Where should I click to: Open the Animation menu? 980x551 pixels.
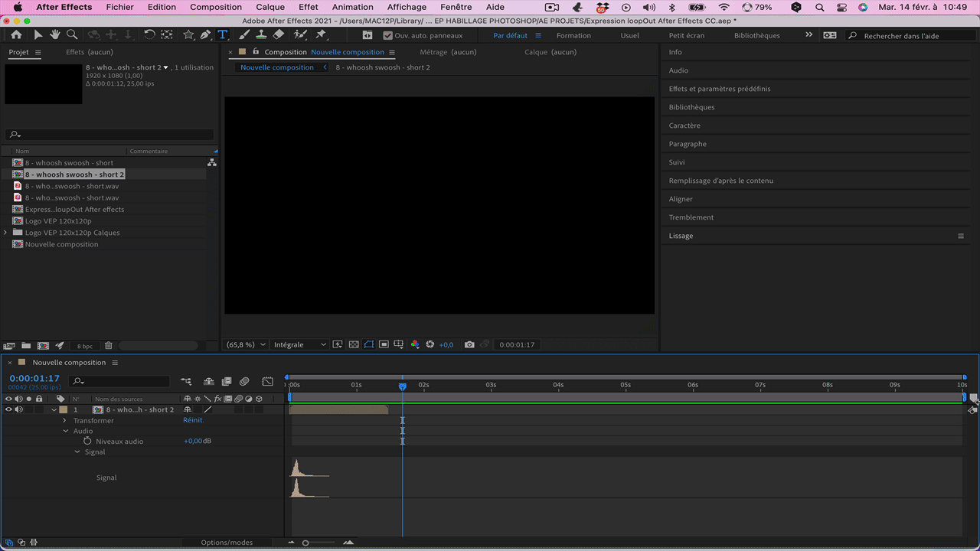(352, 7)
